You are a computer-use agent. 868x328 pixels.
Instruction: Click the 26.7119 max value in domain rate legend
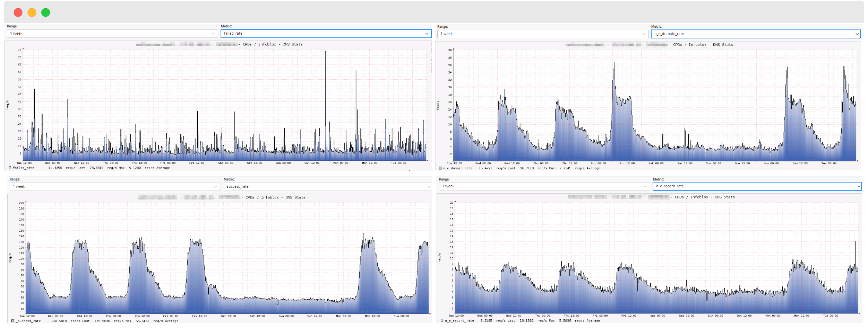[x=527, y=168]
